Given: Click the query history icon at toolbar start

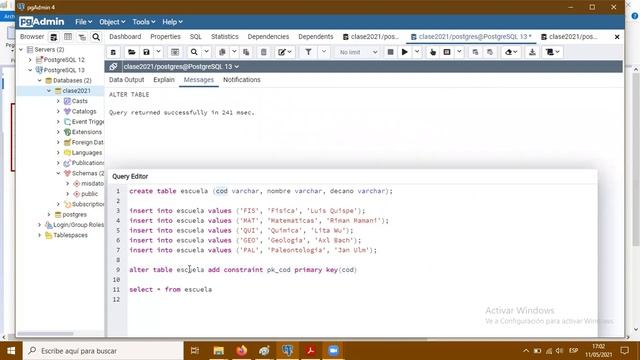Looking at the screenshot, I should pos(113,52).
